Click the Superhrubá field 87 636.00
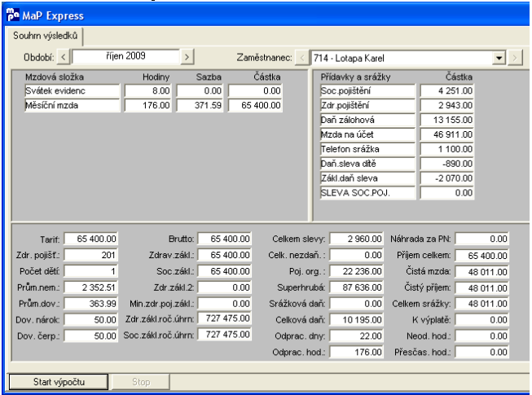532x395 pixels. pyautogui.click(x=356, y=287)
